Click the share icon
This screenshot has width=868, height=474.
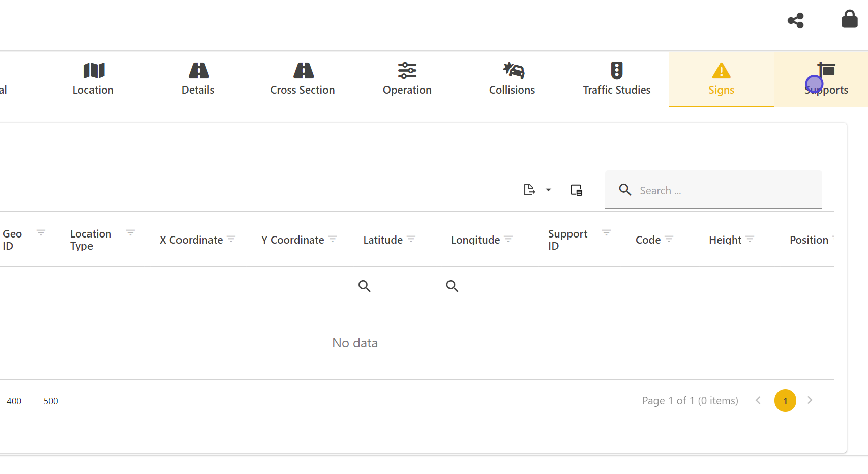(x=795, y=21)
